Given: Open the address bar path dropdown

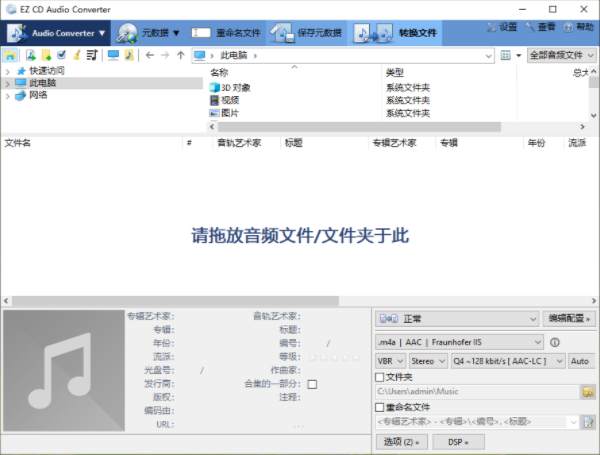Looking at the screenshot, I should [488, 56].
